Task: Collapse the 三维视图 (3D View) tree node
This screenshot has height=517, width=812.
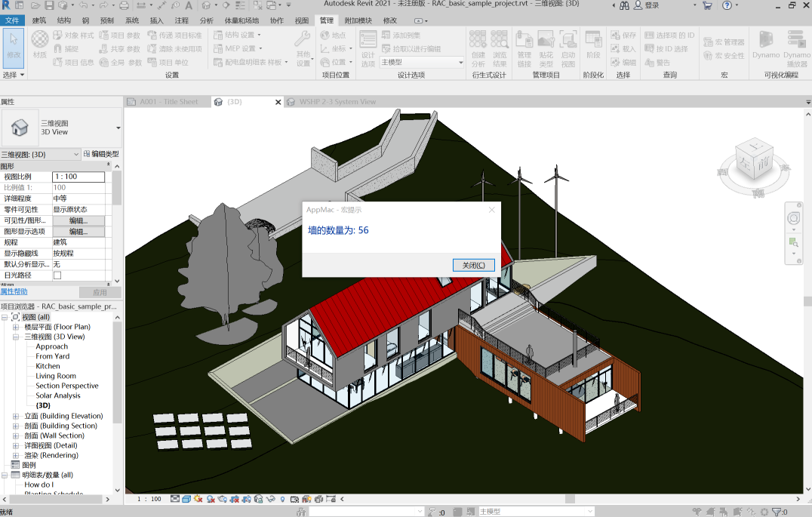Action: point(16,337)
